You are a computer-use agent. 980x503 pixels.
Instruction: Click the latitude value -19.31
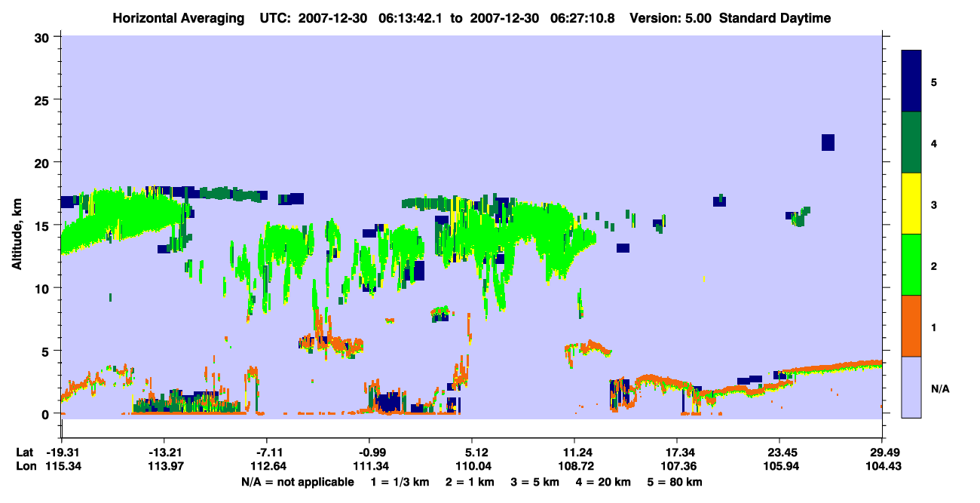(x=61, y=452)
